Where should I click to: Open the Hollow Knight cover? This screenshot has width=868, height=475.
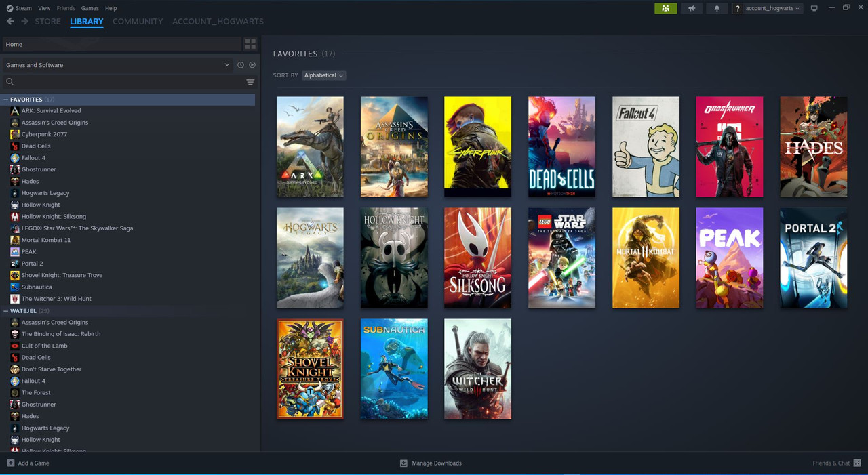tap(394, 257)
